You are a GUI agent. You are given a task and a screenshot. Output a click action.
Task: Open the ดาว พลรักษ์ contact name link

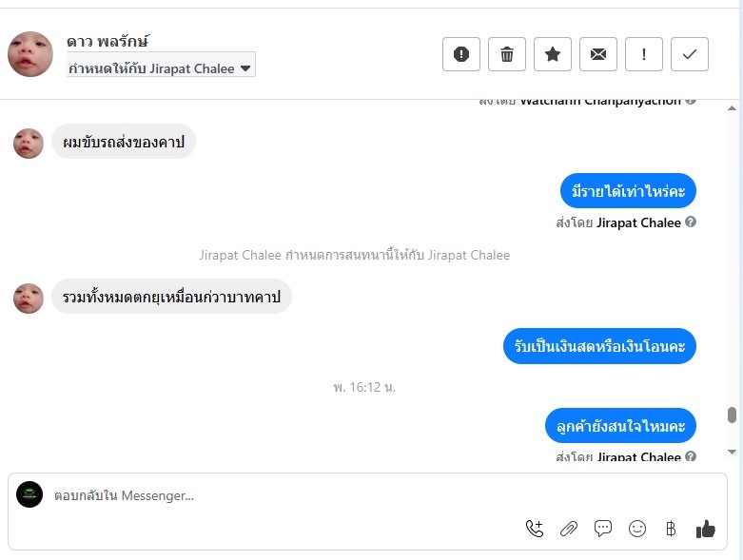(x=108, y=42)
